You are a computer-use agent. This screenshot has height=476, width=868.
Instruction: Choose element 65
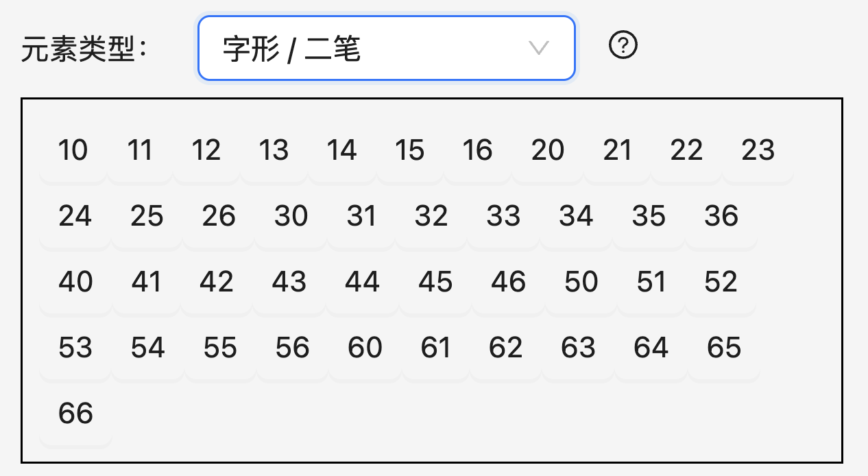click(724, 348)
